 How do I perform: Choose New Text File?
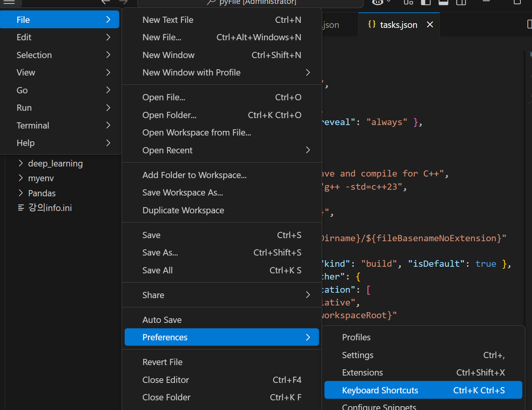[222, 20]
